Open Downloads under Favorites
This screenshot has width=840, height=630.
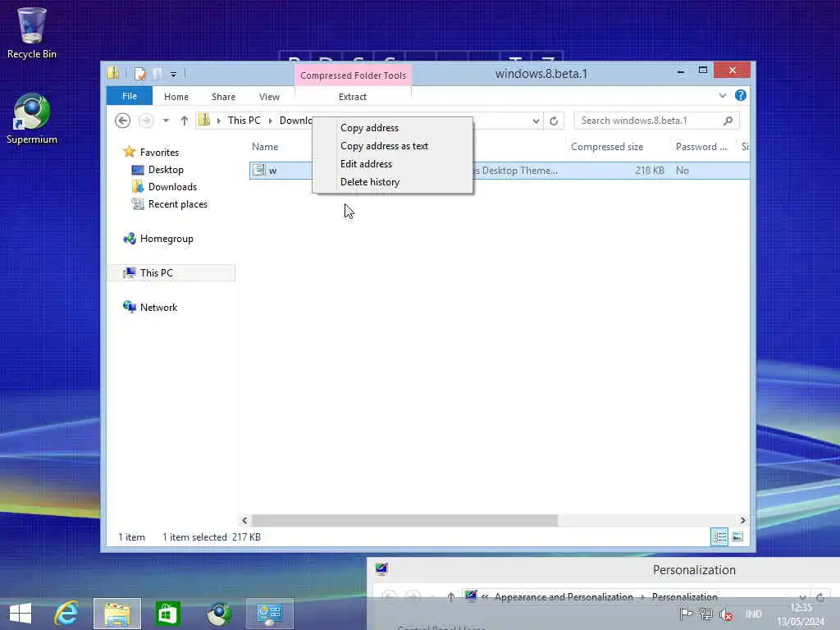pyautogui.click(x=172, y=186)
